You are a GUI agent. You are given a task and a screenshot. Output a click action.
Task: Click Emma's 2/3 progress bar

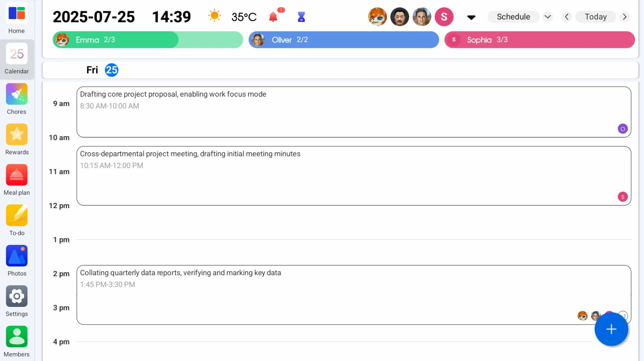(x=148, y=40)
